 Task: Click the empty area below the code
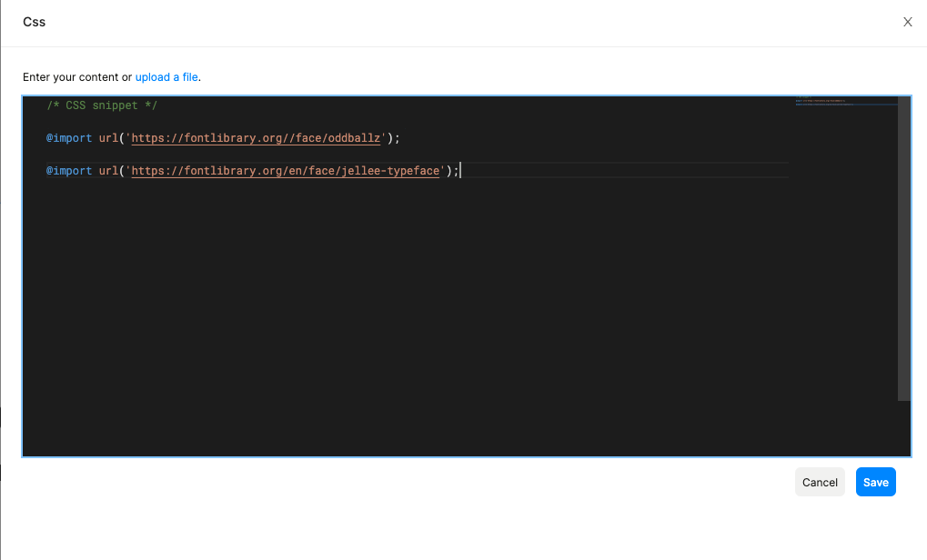tap(409, 318)
